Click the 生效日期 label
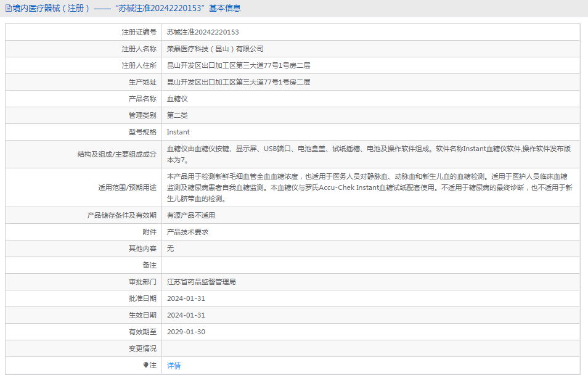The image size is (588, 378). click(142, 315)
